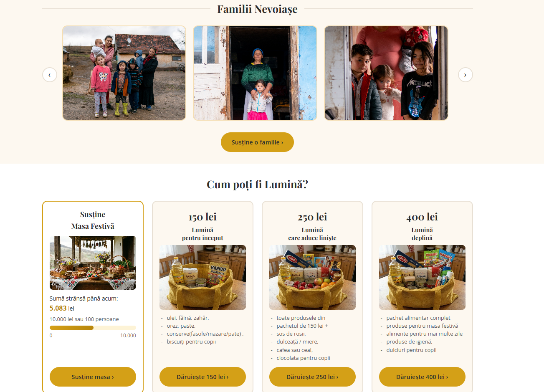Click the Dăruiește 250 lei button
Viewport: 544px width, 392px height.
[312, 377]
